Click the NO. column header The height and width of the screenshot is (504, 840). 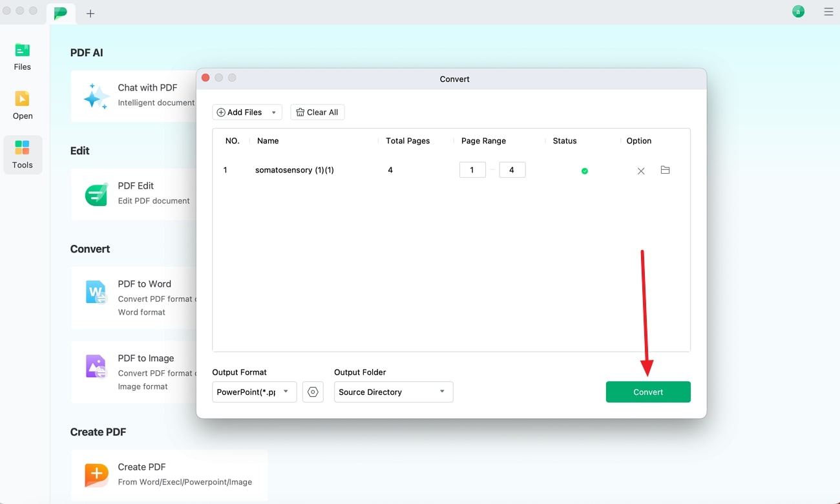[233, 141]
